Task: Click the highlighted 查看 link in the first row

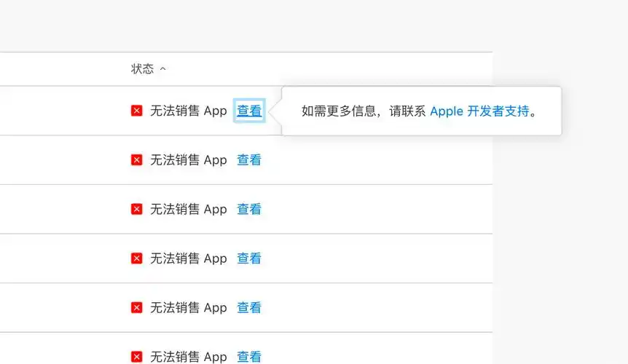Action: (249, 111)
